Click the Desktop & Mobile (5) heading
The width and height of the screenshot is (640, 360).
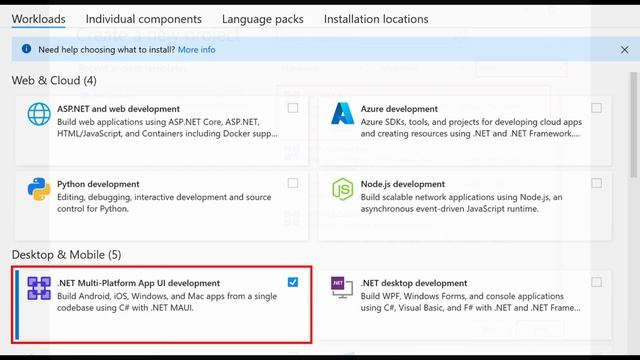pos(66,255)
